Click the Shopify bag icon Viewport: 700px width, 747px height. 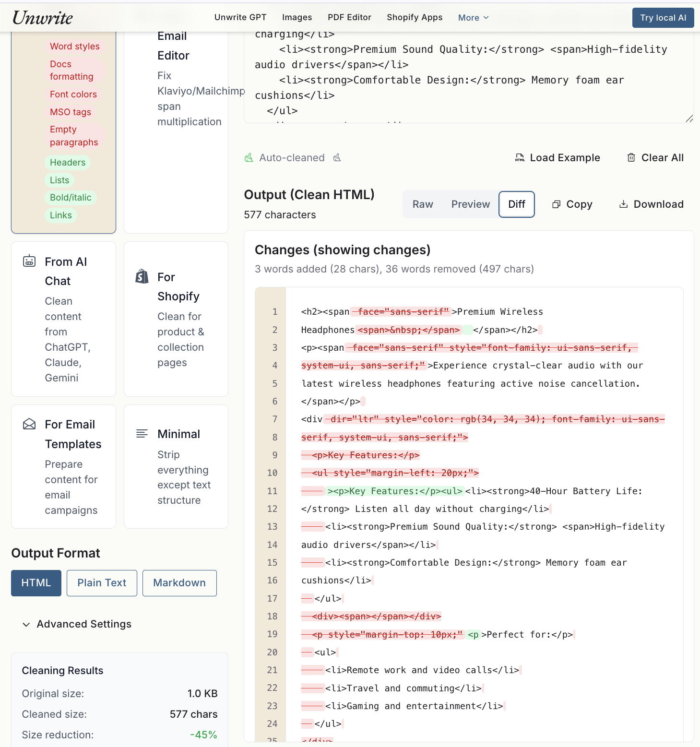(142, 276)
